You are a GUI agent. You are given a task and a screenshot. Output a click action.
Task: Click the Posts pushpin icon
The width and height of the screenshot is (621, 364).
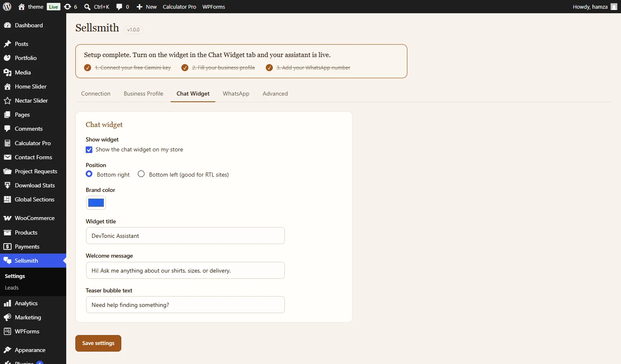(7, 44)
